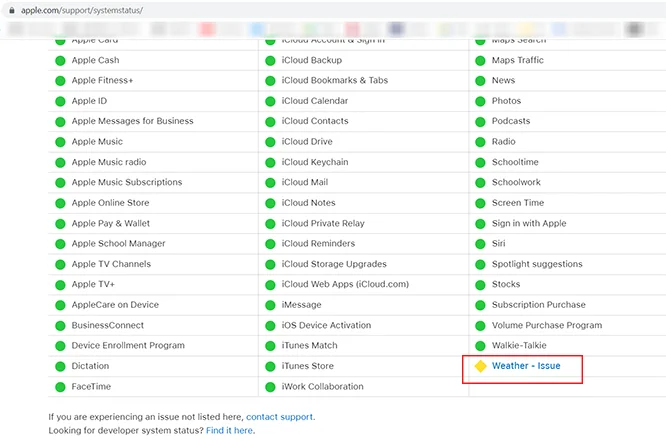The image size is (666, 447).
Task: Click green status dot beside Dictation
Action: (60, 367)
